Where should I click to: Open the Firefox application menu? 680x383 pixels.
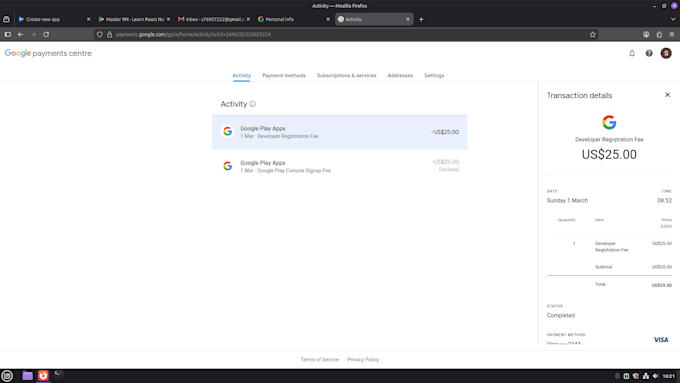[x=672, y=34]
